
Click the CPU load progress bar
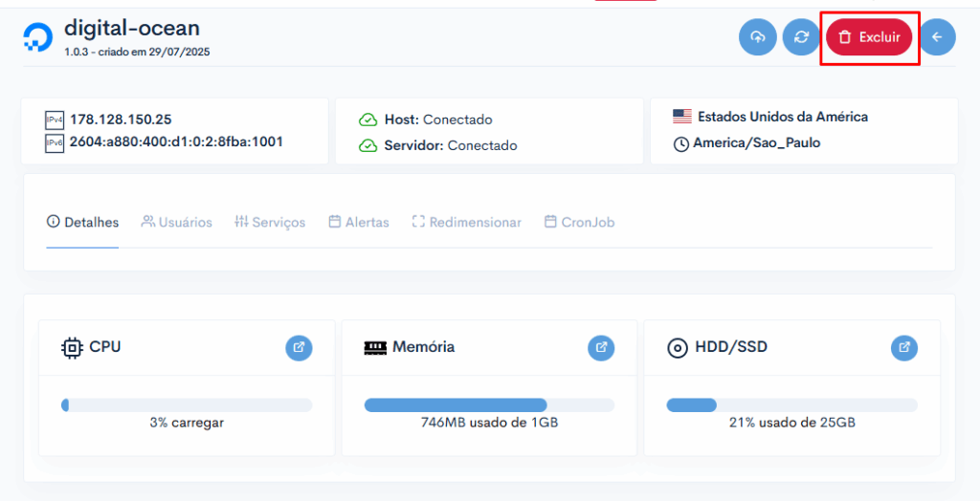pyautogui.click(x=187, y=405)
